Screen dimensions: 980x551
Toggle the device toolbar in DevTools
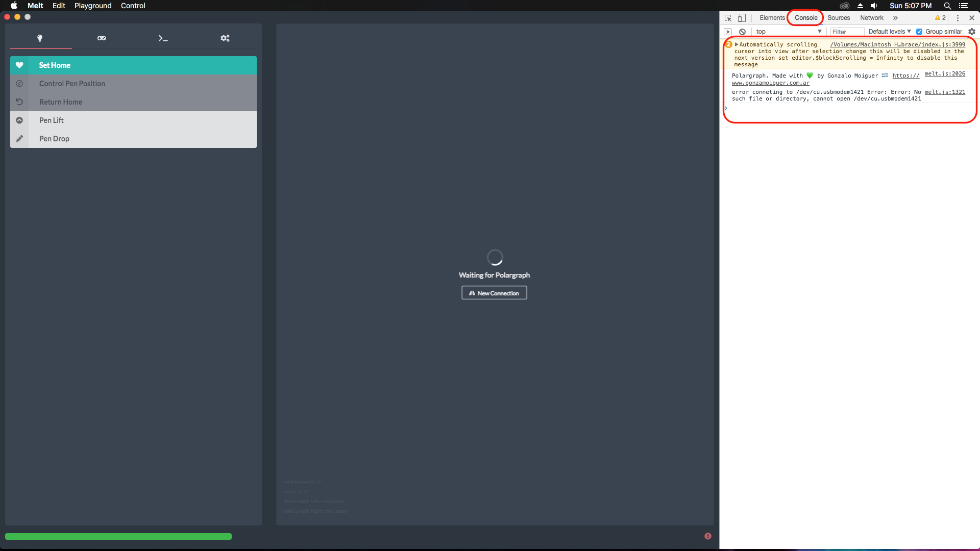[743, 17]
